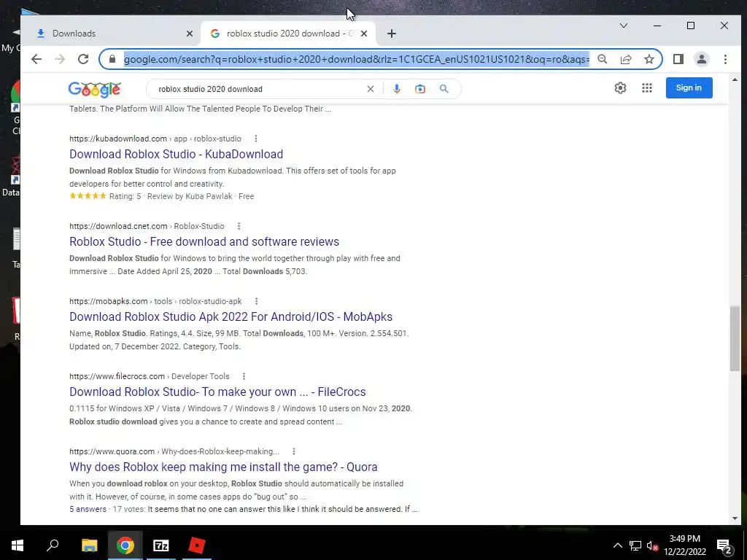Click the https://mobapks.com breadcrumb text

(109, 301)
